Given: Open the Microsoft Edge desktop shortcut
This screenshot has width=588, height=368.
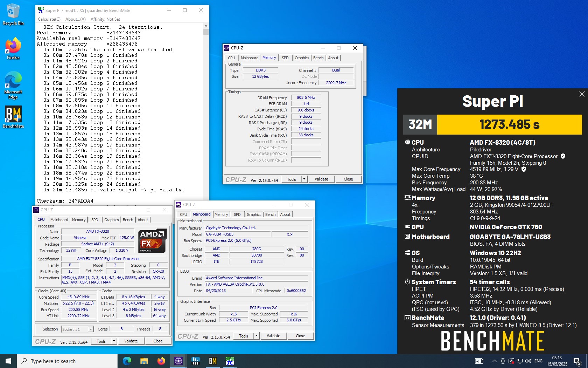Looking at the screenshot, I should [13, 86].
